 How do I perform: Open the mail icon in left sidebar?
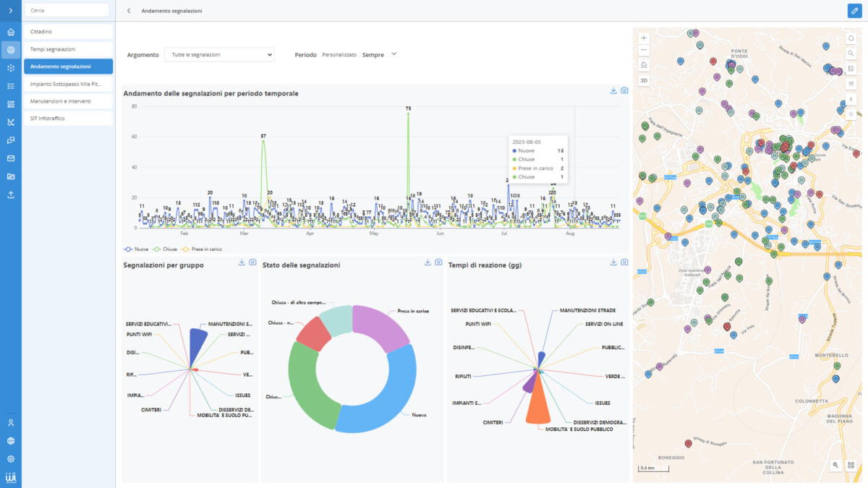click(x=11, y=158)
